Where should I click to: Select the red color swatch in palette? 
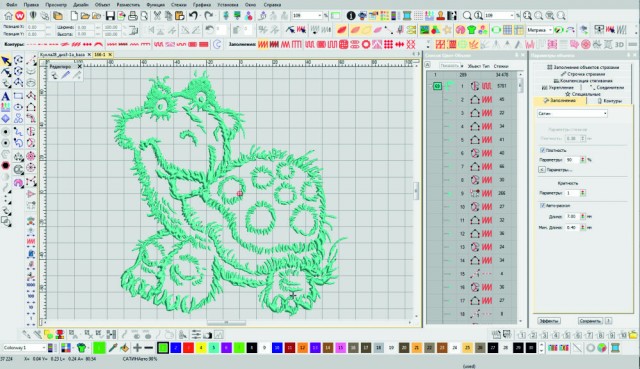tap(188, 348)
